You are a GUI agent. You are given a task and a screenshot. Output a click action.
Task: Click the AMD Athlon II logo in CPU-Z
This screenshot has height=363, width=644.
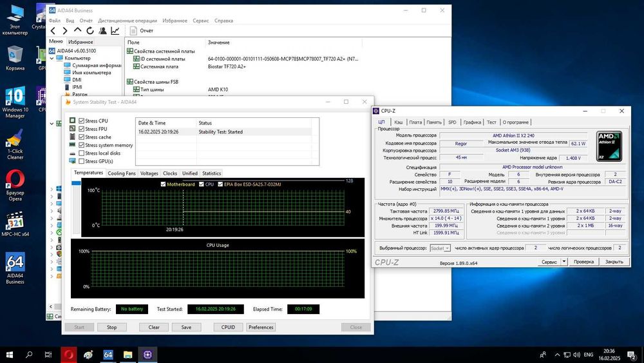click(x=609, y=146)
